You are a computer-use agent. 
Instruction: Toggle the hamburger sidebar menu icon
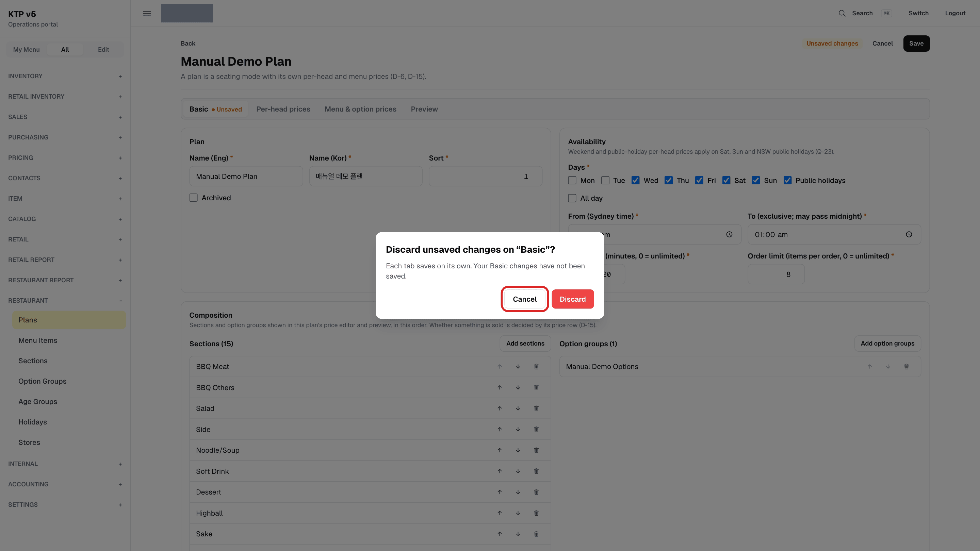point(147,13)
